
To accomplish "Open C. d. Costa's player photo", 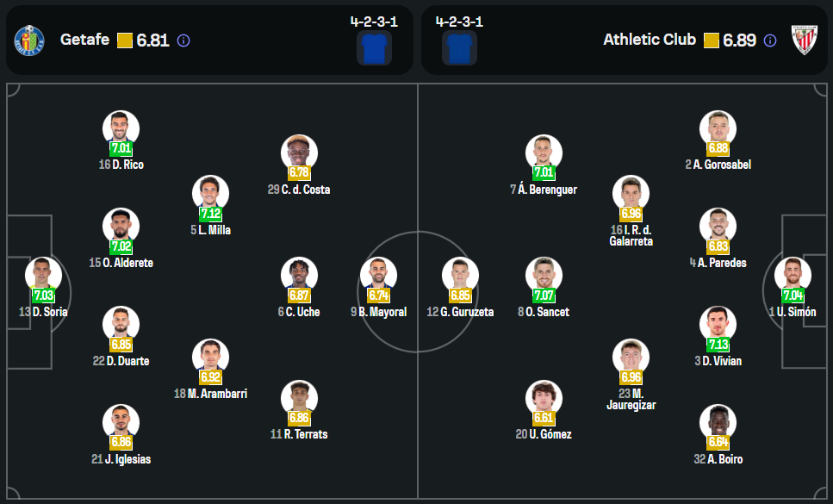I will (x=299, y=152).
